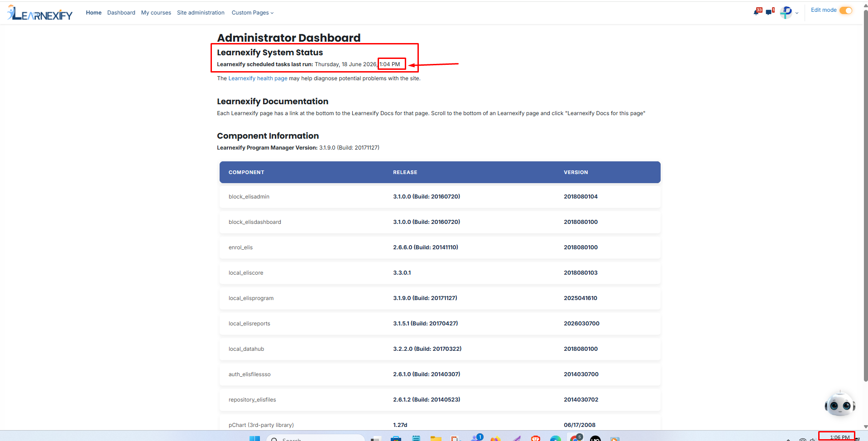Go to the Home nav item
This screenshot has width=868, height=441.
point(94,13)
